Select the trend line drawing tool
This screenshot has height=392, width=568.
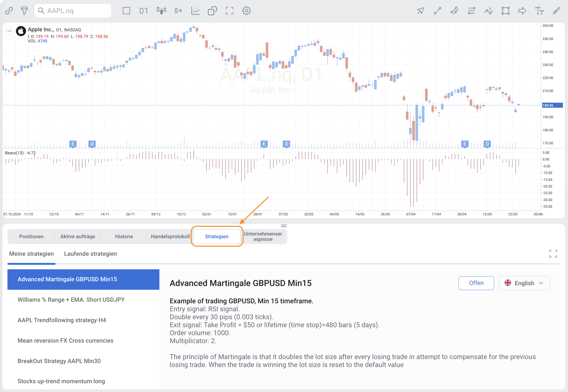coord(437,11)
